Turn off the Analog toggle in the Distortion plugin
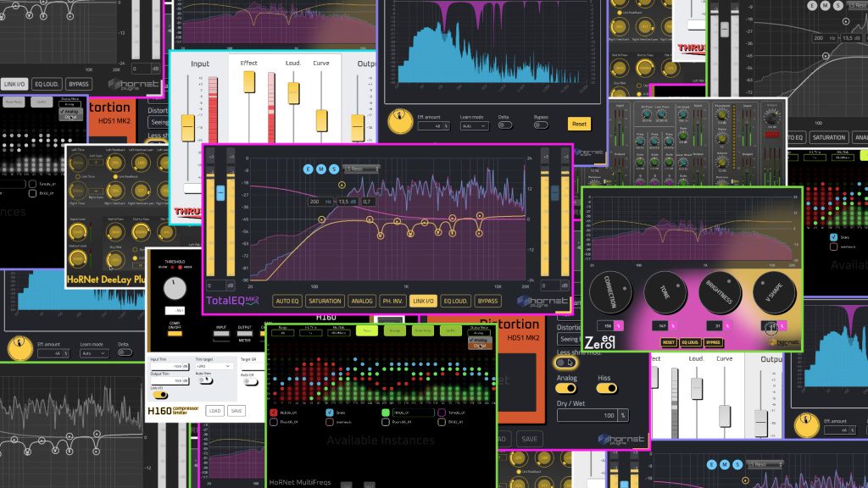 point(565,388)
